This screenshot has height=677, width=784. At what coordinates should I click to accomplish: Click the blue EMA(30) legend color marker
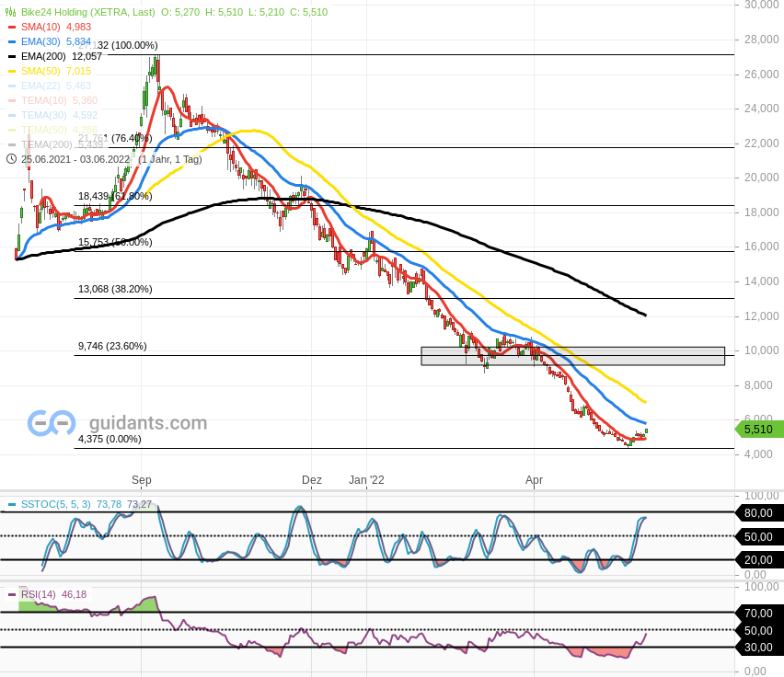pos(11,42)
